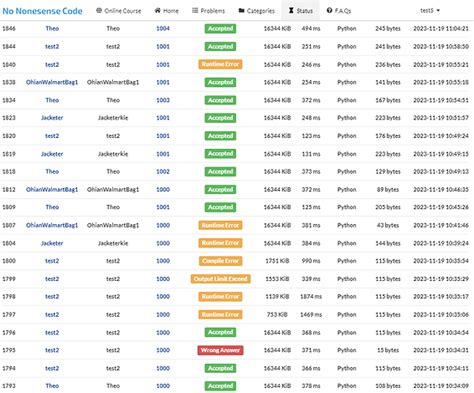The width and height of the screenshot is (474, 393).
Task: Click the Runtime Error badge of submission 1807
Action: pyautogui.click(x=220, y=225)
